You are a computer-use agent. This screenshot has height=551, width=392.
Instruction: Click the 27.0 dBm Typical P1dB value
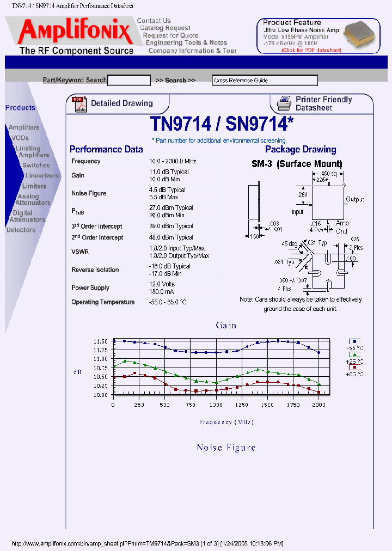tap(171, 208)
